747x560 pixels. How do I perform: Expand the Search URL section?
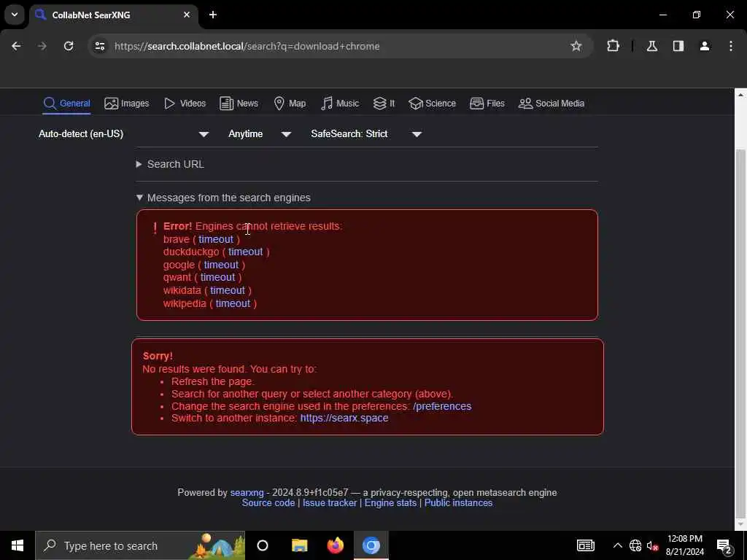click(x=170, y=164)
